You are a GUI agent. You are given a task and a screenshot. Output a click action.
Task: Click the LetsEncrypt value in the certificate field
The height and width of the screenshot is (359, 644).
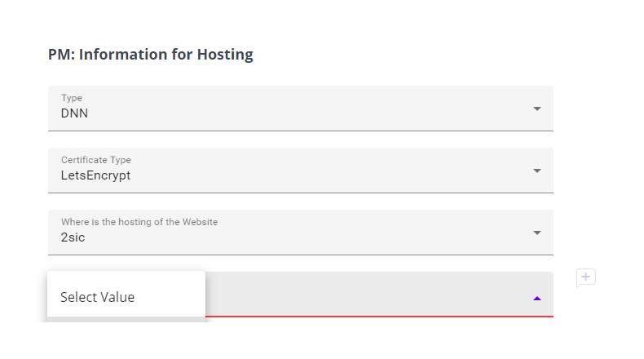95,175
